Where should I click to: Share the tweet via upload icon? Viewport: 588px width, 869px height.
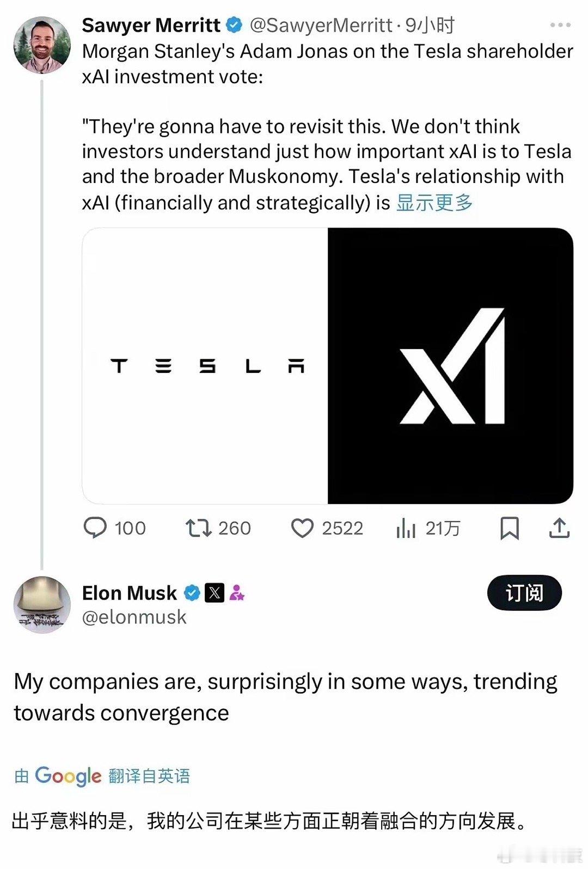(559, 528)
